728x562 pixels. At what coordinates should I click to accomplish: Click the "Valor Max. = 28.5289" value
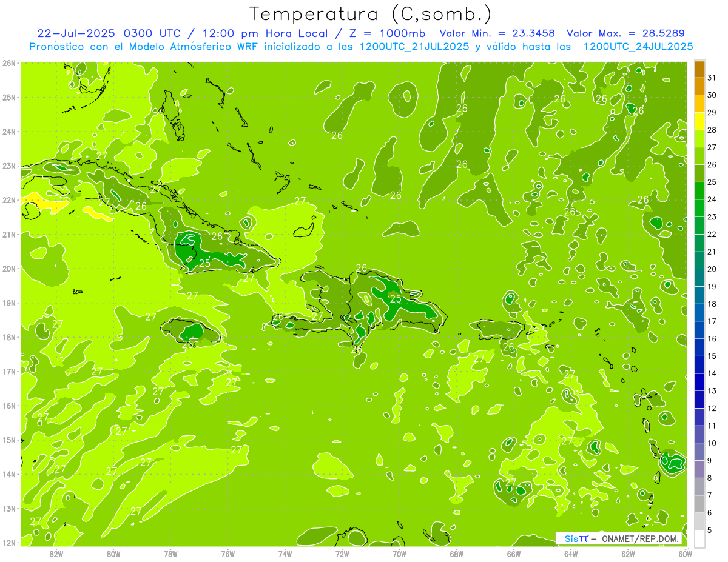625,33
